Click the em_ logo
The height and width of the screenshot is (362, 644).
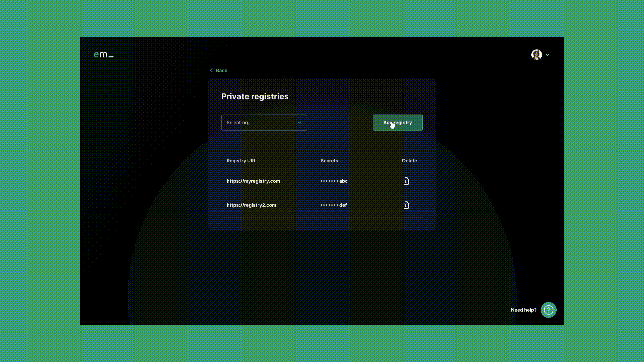tap(103, 54)
